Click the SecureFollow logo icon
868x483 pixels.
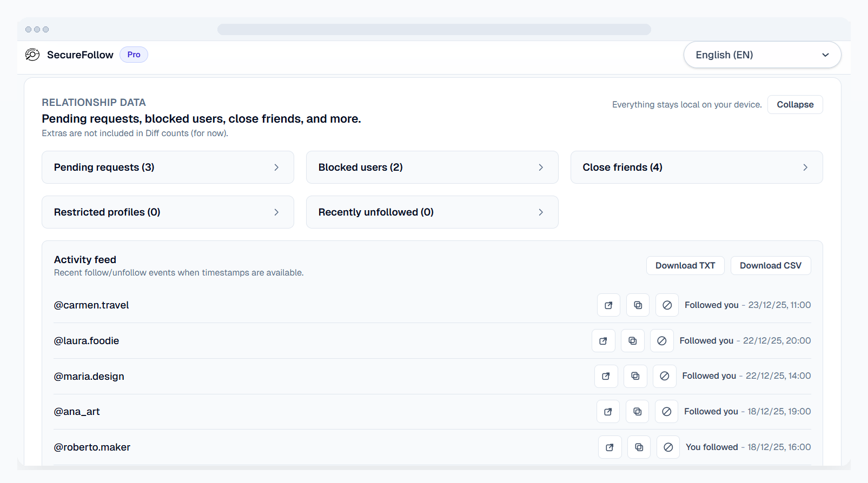point(32,55)
